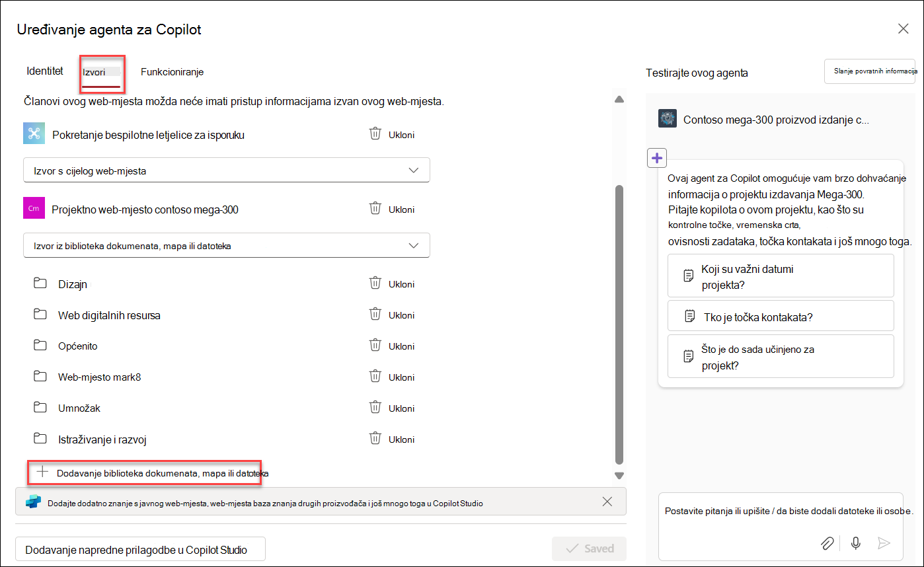Choose prompt Koji su važni datumi projekta?

[781, 276]
